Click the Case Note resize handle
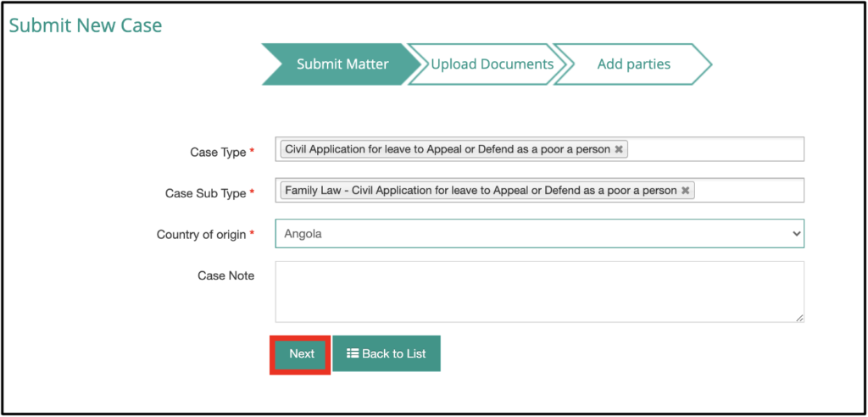This screenshot has width=868, height=417. 799,318
